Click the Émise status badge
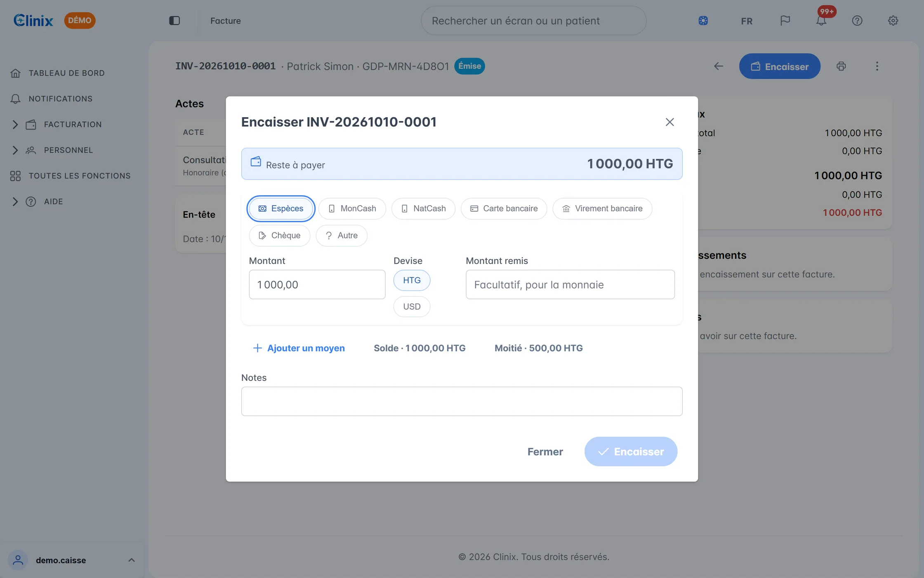 coord(469,66)
